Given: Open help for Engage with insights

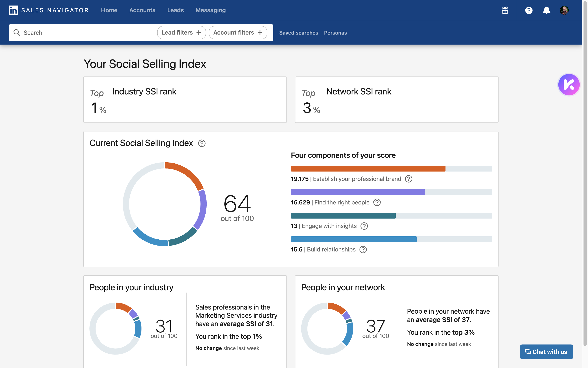Looking at the screenshot, I should (x=364, y=226).
